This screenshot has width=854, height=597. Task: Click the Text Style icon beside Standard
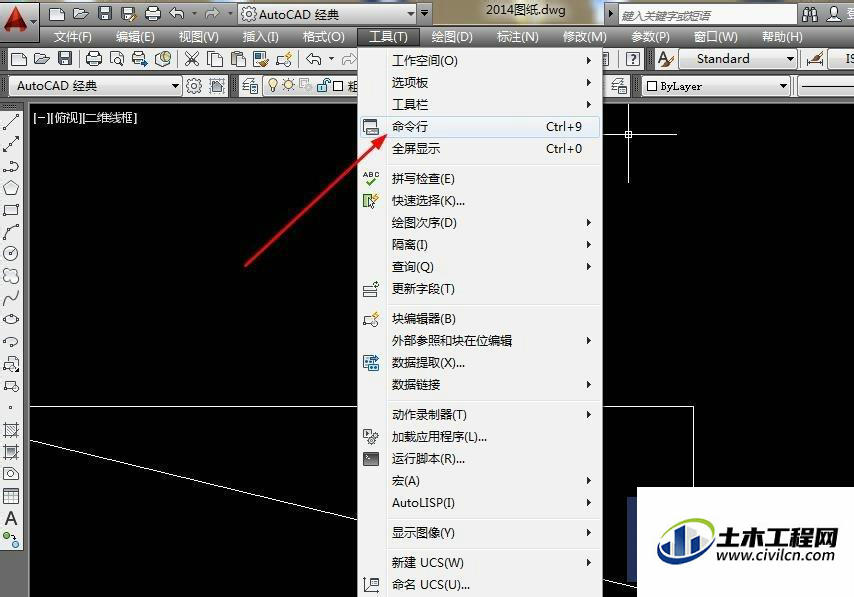(666, 59)
